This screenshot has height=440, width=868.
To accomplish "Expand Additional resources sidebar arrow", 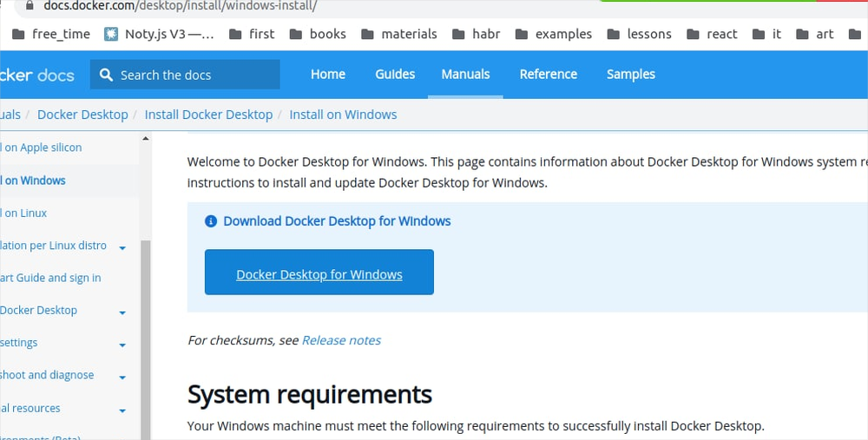I will coord(122,410).
